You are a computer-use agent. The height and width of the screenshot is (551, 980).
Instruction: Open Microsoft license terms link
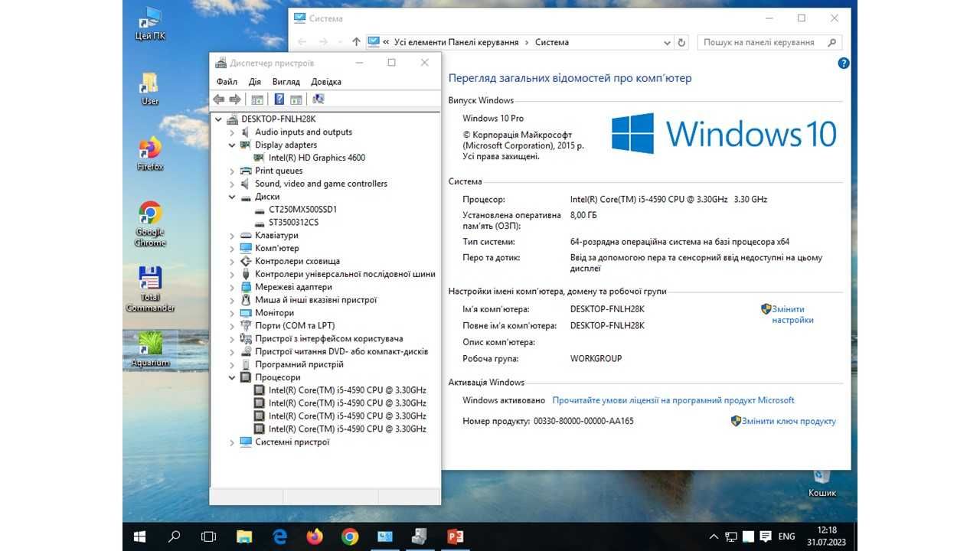[x=673, y=400]
